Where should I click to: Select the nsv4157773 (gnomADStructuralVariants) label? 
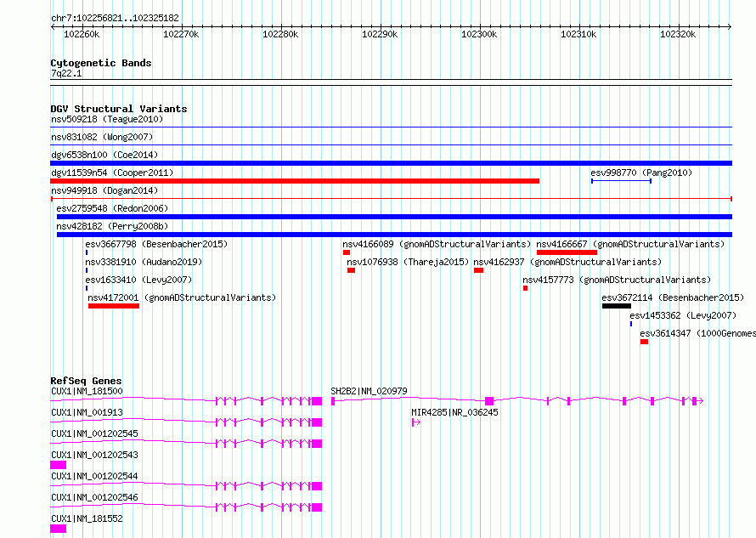pyautogui.click(x=617, y=280)
